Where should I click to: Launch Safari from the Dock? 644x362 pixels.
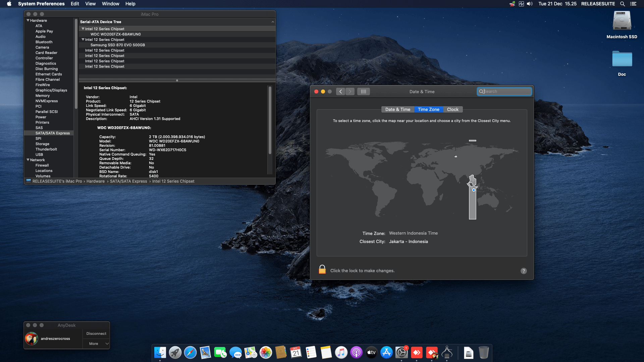pyautogui.click(x=190, y=353)
